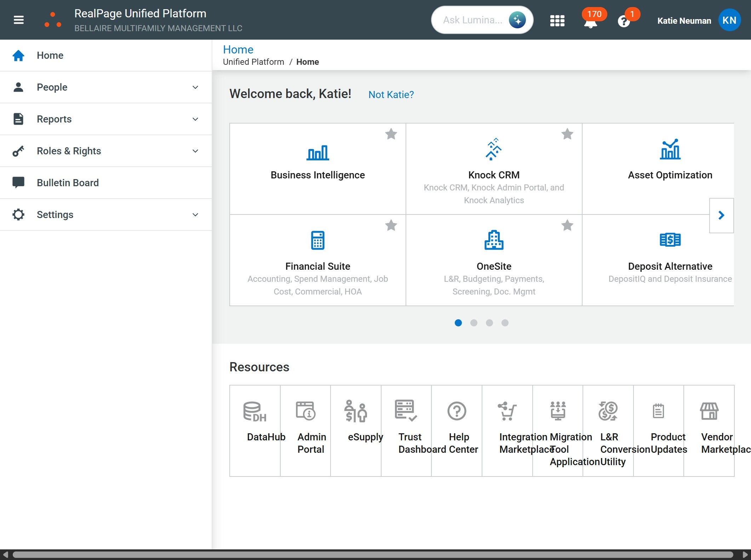Open the Trust Dashboard resource

click(406, 411)
